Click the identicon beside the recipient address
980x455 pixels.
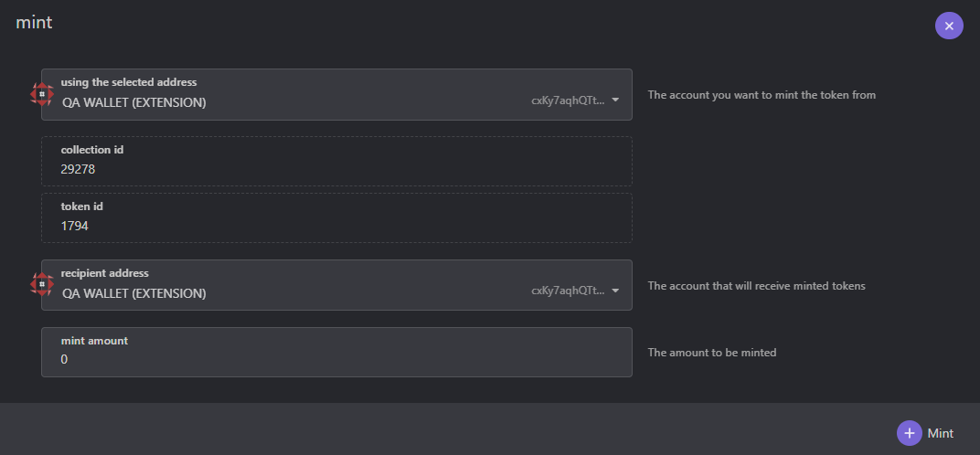pyautogui.click(x=42, y=284)
